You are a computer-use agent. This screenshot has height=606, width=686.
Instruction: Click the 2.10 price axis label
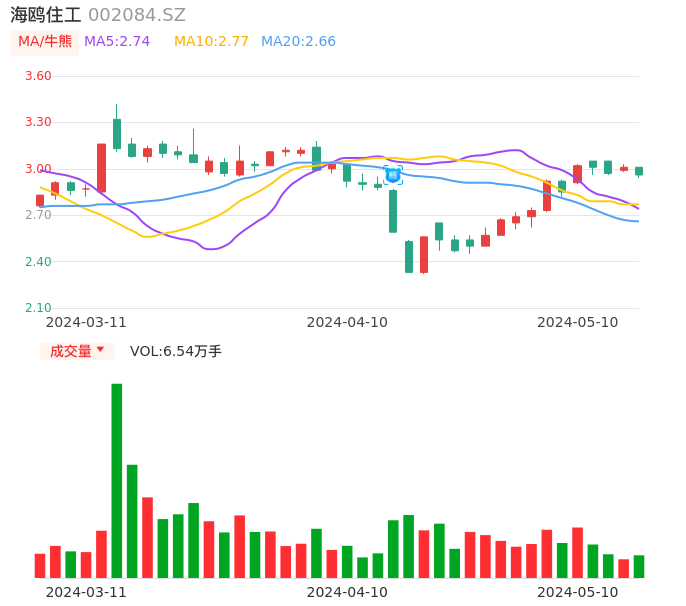point(37,308)
